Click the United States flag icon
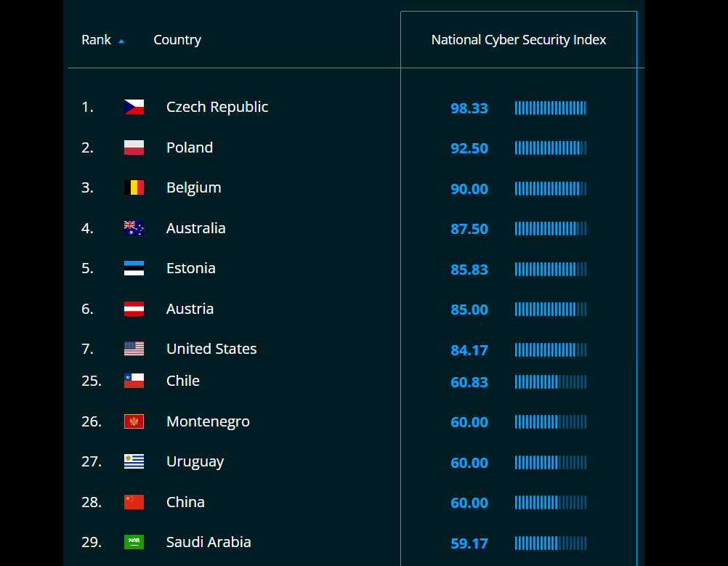728x566 pixels. (134, 349)
